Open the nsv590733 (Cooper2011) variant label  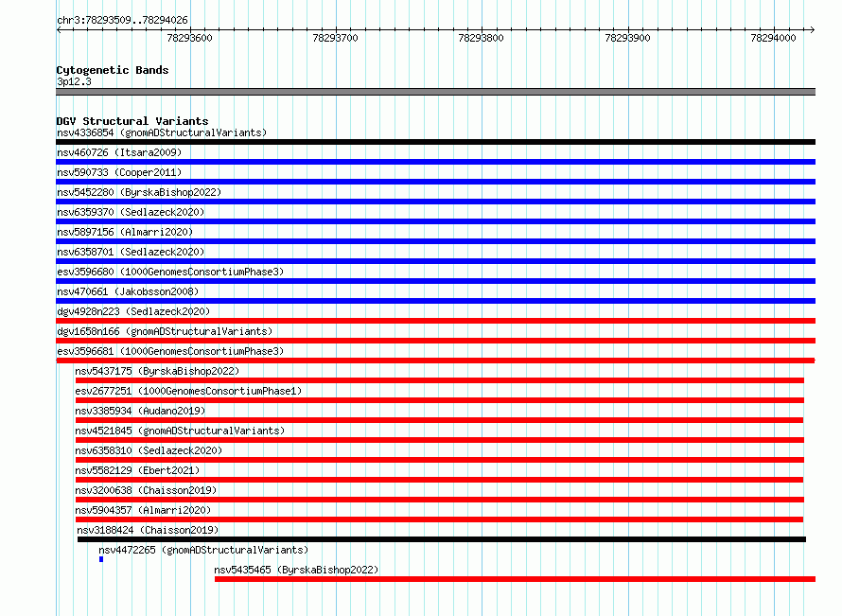119,172
